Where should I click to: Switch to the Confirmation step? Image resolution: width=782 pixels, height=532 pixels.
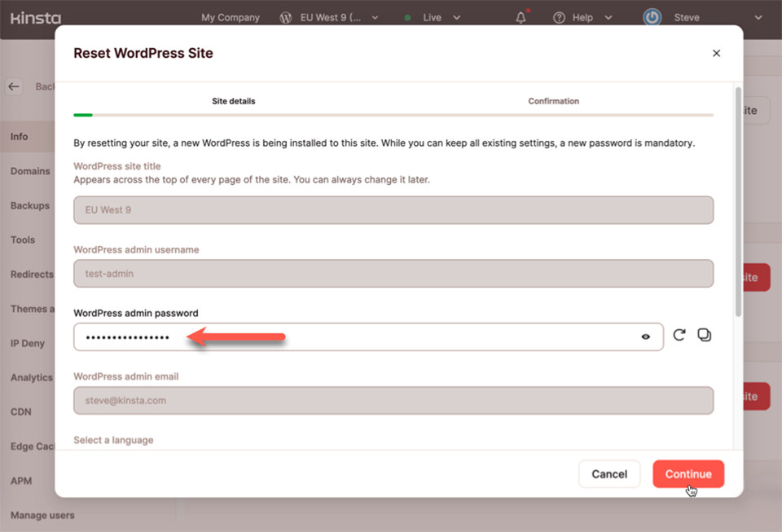tap(553, 100)
